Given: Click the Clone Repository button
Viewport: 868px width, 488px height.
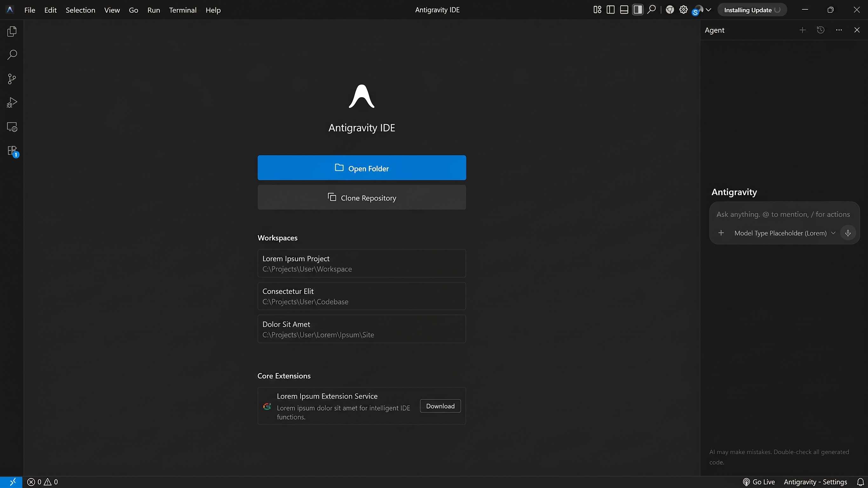Looking at the screenshot, I should coord(362,198).
